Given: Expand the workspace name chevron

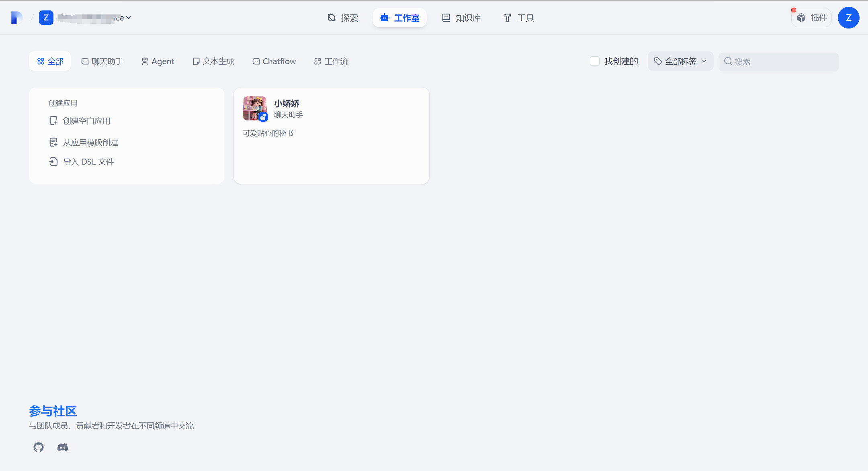Looking at the screenshot, I should (x=129, y=18).
